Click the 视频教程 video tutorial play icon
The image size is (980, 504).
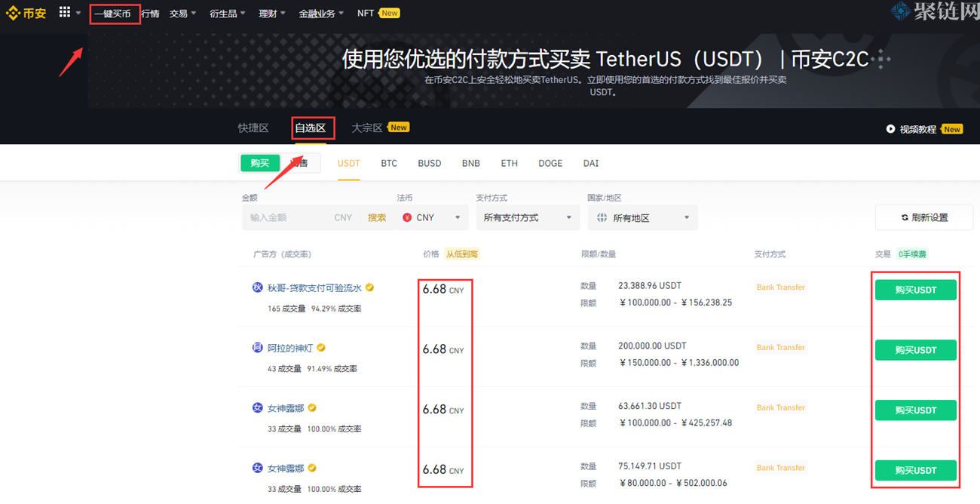click(x=890, y=128)
